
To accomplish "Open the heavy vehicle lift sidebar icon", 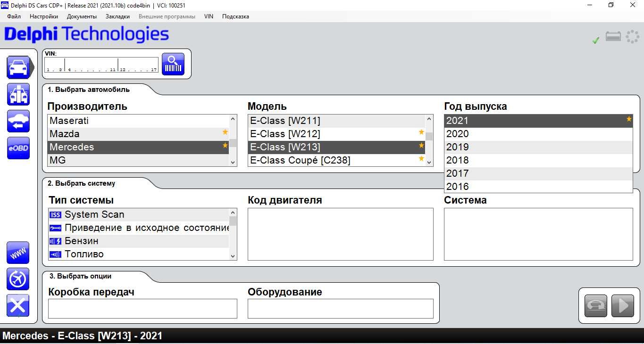I will click(x=18, y=94).
